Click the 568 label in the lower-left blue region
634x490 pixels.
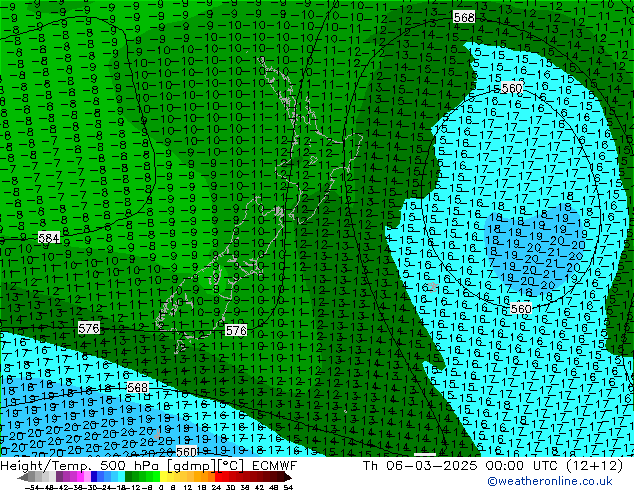138,388
